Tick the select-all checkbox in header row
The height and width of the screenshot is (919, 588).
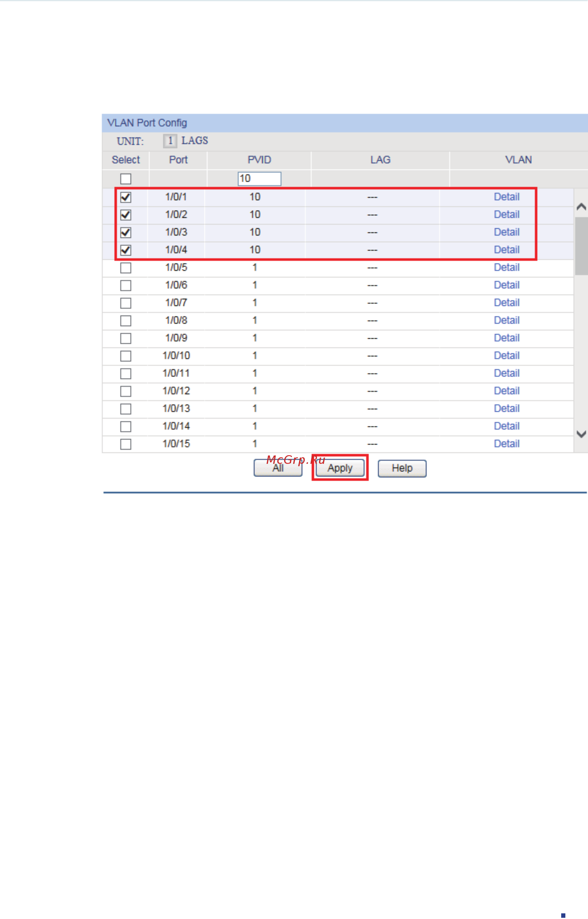pos(126,179)
